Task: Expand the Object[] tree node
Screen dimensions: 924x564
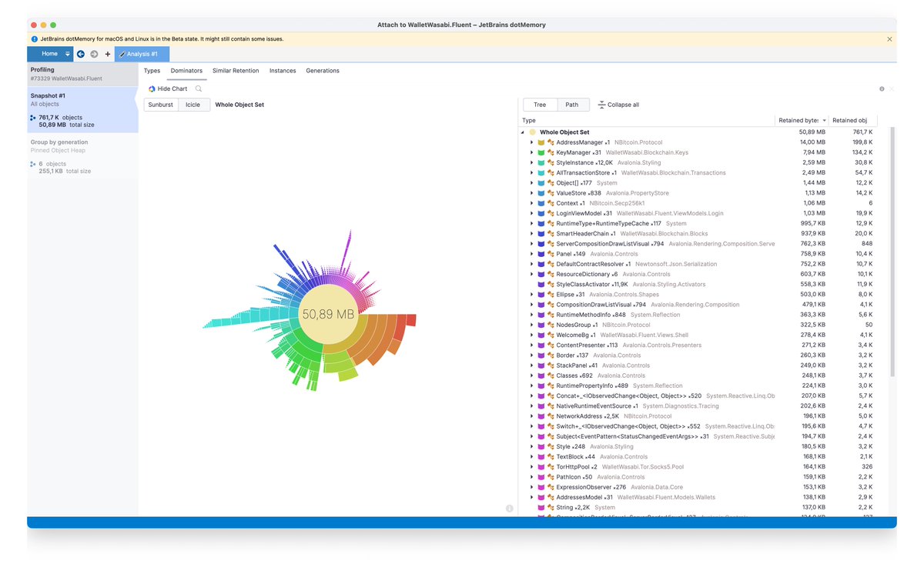Action: pyautogui.click(x=531, y=183)
